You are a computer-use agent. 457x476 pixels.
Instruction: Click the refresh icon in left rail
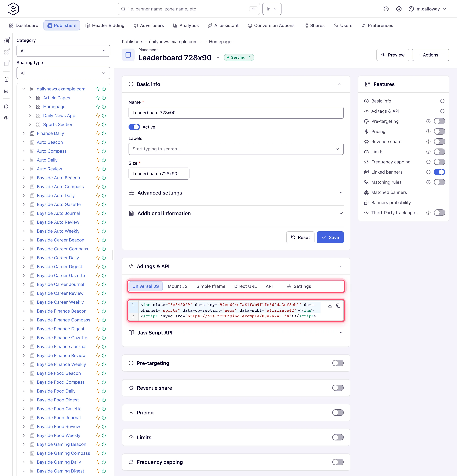click(7, 106)
